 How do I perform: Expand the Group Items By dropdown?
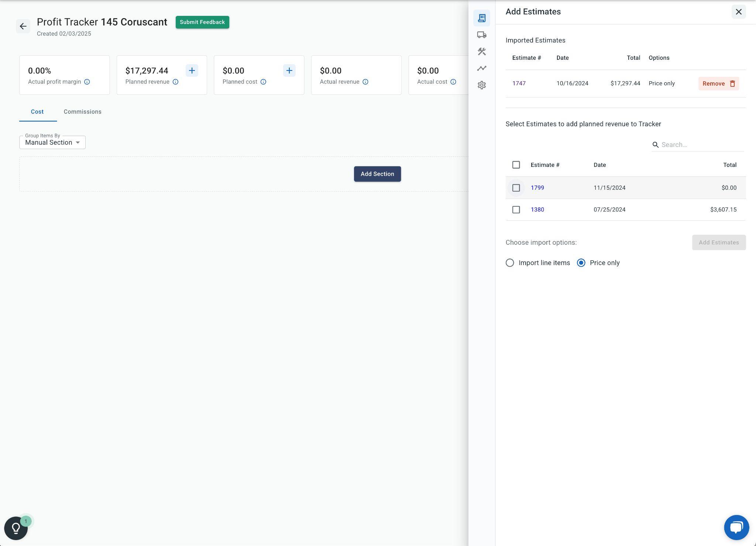52,142
